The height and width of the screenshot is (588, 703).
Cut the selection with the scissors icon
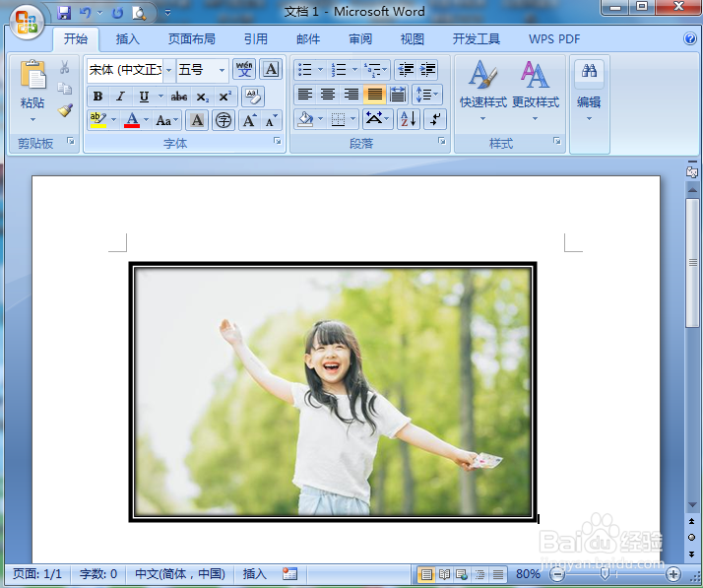pos(65,67)
